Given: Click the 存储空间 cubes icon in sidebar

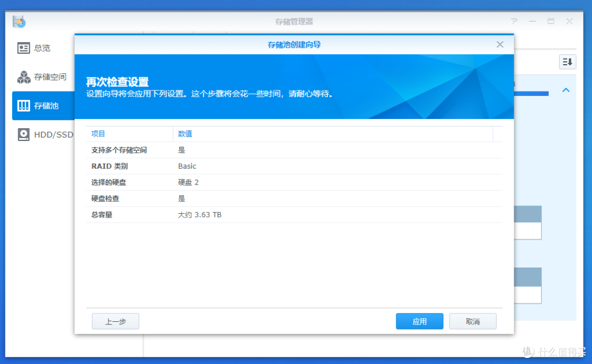Looking at the screenshot, I should point(24,77).
